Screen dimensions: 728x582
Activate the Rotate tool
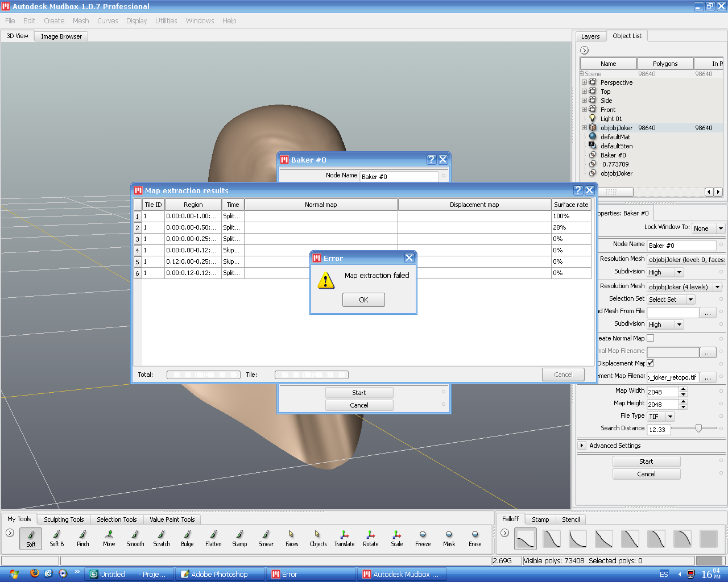pos(371,538)
